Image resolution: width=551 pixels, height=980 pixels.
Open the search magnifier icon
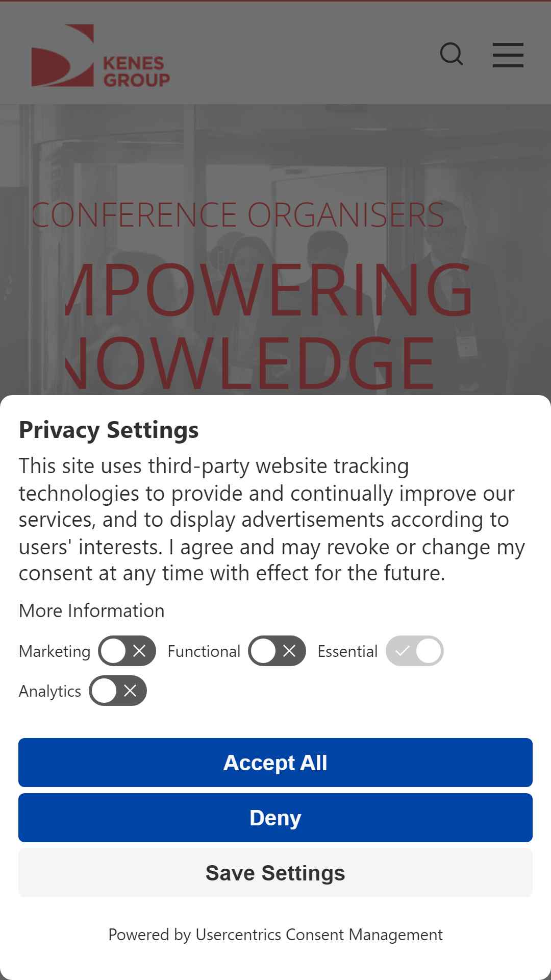point(452,54)
